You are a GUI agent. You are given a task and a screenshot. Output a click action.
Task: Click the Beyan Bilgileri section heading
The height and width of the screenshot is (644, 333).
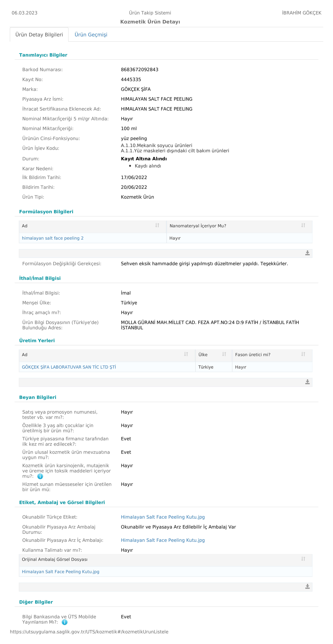(38, 397)
